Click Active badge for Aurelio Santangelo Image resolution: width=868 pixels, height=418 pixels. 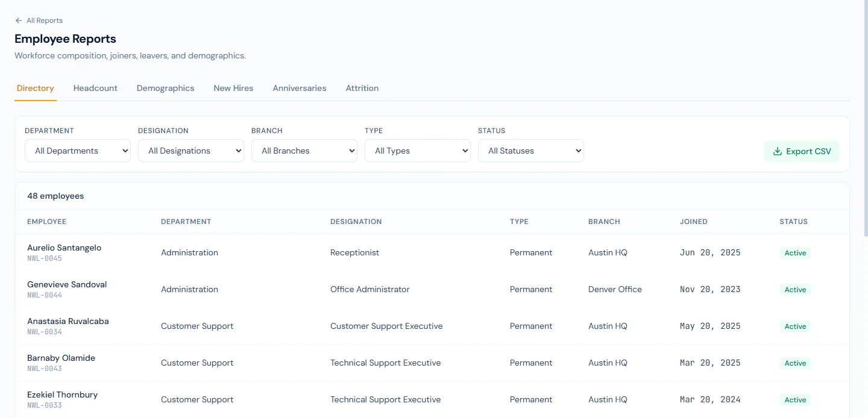click(x=795, y=253)
